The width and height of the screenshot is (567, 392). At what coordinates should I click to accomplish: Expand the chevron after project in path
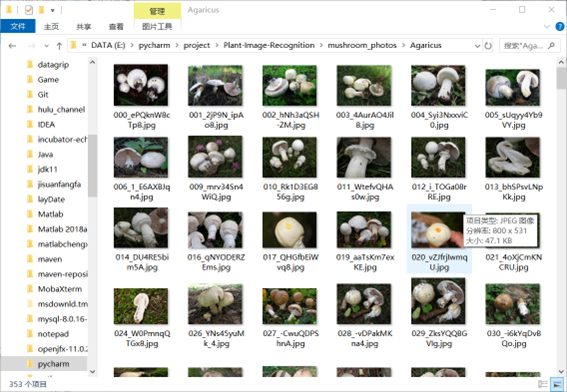217,46
